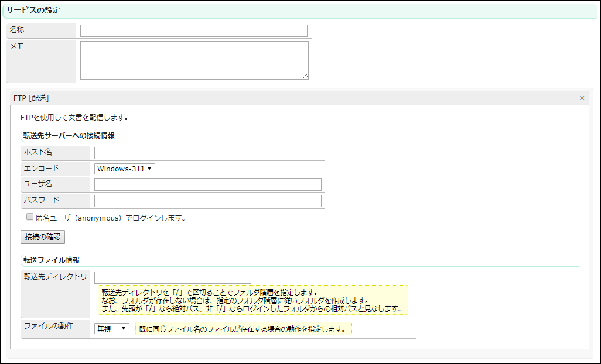Select the ホスト名 input box
Viewport: 601px width, 364px height.
[172, 153]
